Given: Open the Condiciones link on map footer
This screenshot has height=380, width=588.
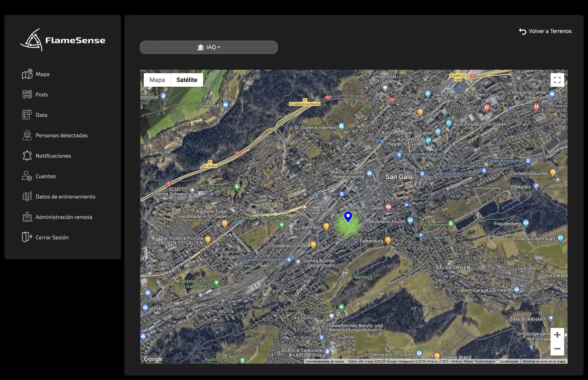Looking at the screenshot, I should pos(509,361).
